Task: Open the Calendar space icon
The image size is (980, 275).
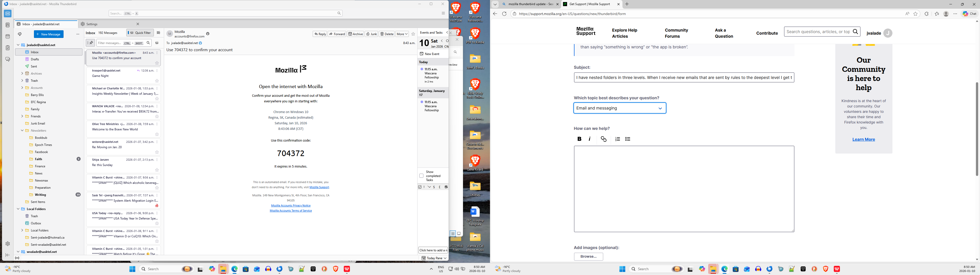Action: (x=8, y=36)
